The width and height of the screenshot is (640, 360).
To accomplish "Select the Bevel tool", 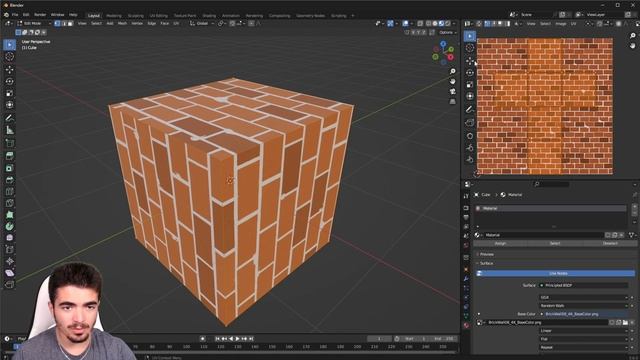I will (9, 180).
